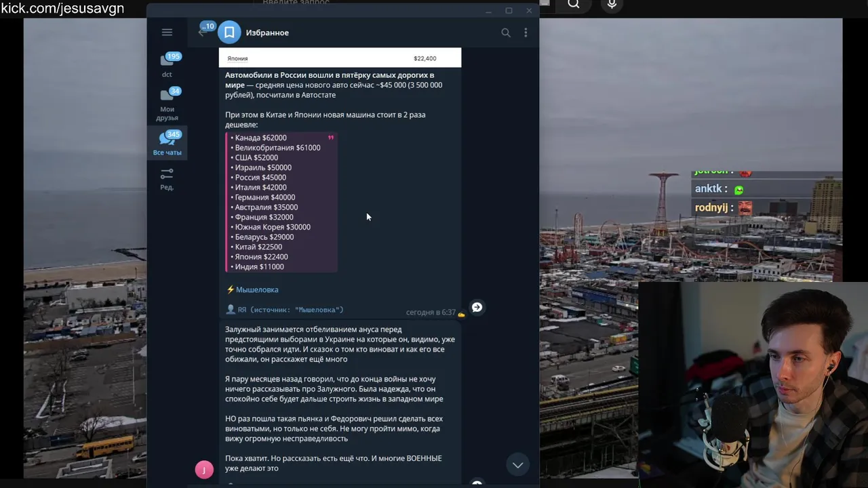This screenshot has width=868, height=488.
Task: Select the row Беларусь $29000
Action: (x=262, y=237)
